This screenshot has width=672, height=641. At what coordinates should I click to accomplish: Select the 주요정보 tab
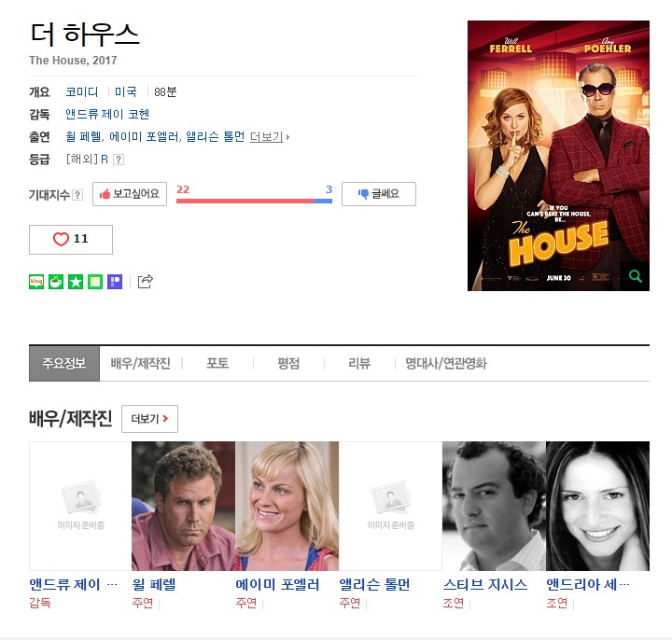point(64,363)
